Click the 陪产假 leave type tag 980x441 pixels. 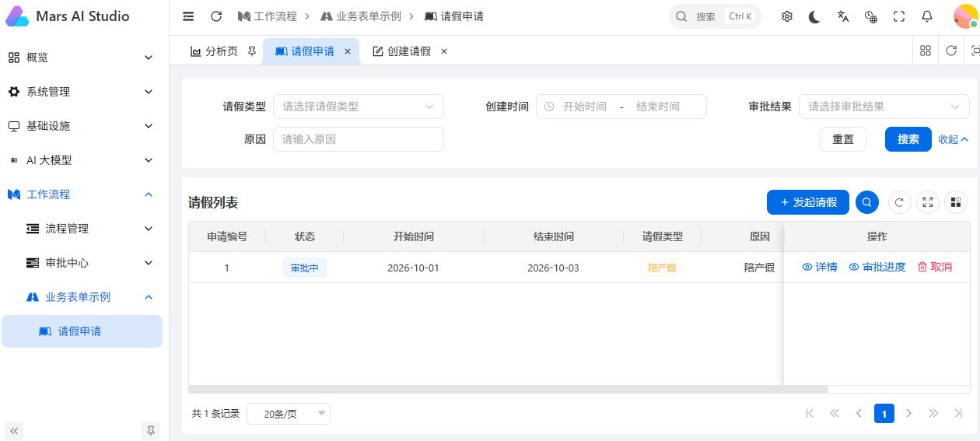pos(662,268)
